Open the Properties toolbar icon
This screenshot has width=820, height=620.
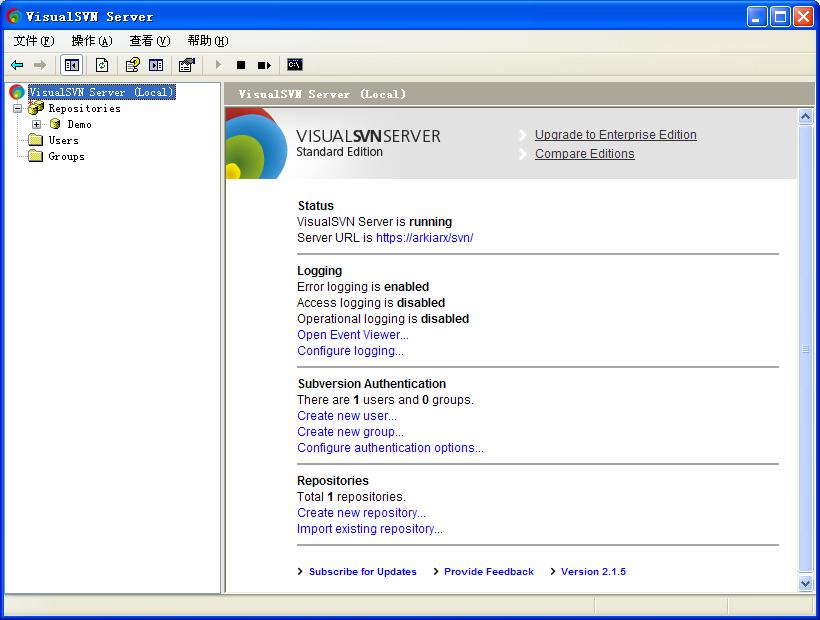point(187,65)
